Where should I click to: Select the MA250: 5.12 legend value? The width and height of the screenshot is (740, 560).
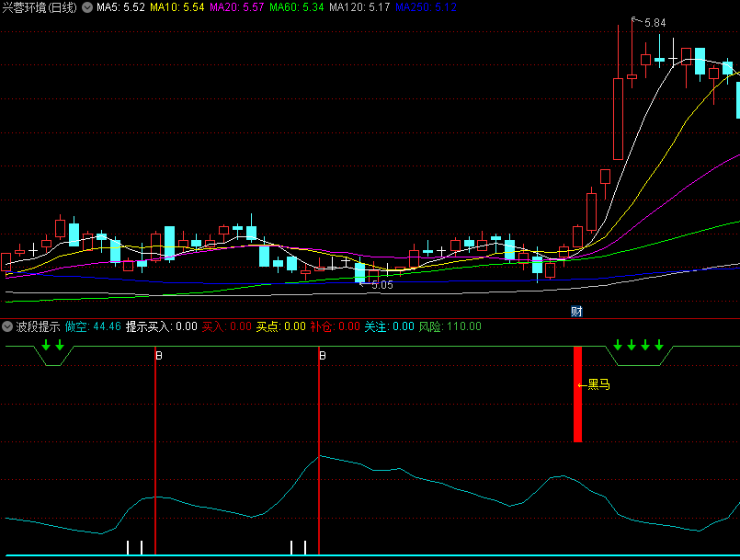427,7
